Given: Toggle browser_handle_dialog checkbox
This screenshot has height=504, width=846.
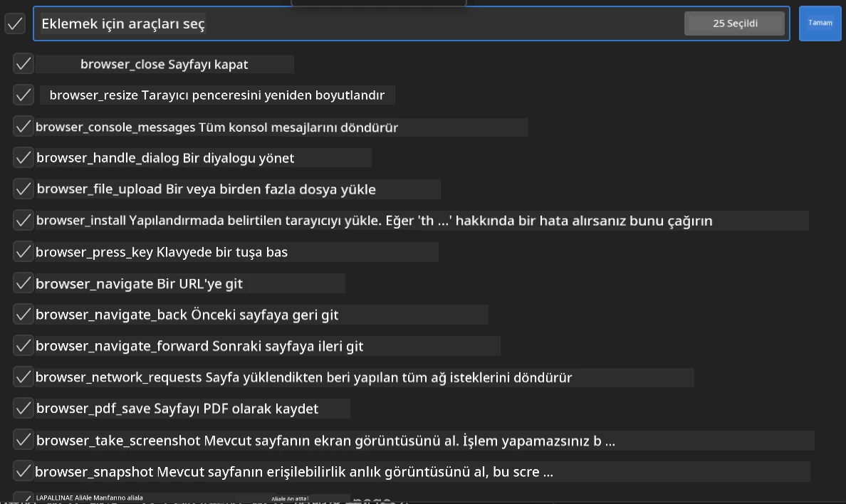Looking at the screenshot, I should 23,157.
